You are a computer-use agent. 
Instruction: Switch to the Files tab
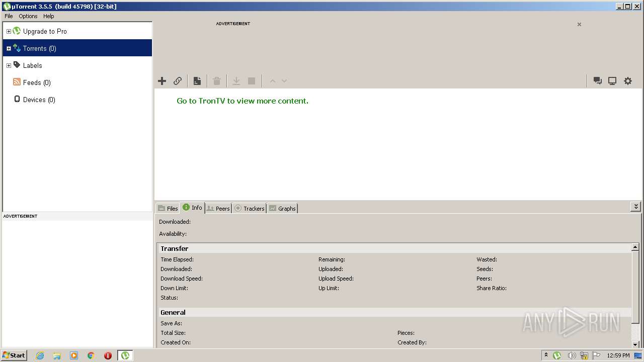168,208
